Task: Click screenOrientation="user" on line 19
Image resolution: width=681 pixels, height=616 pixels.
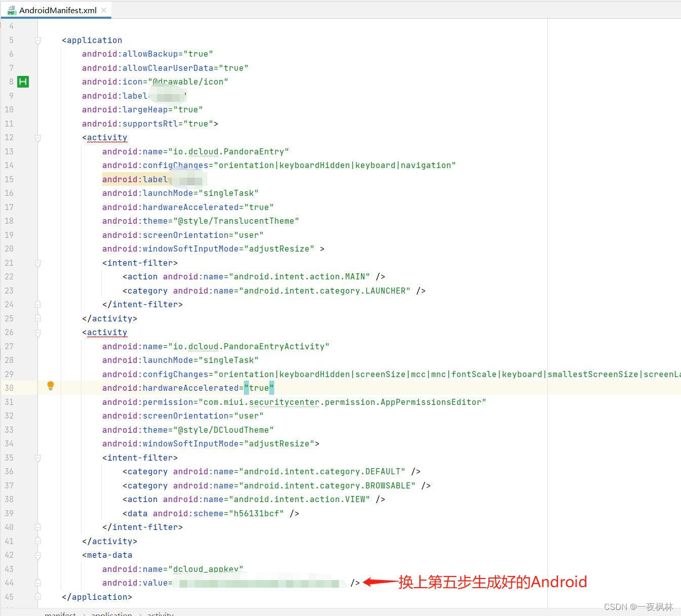Action: point(183,235)
